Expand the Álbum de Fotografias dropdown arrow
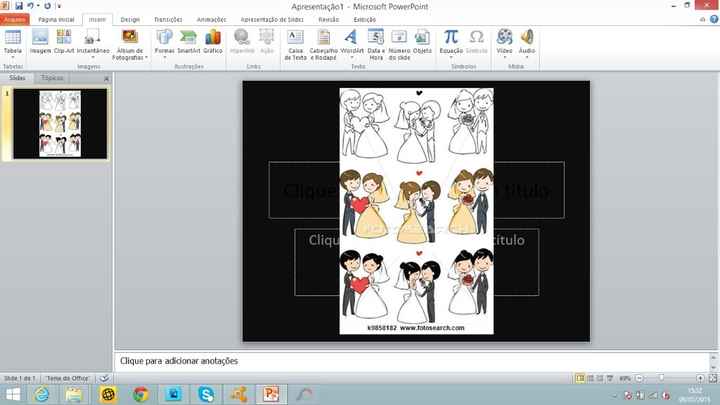 pyautogui.click(x=146, y=57)
